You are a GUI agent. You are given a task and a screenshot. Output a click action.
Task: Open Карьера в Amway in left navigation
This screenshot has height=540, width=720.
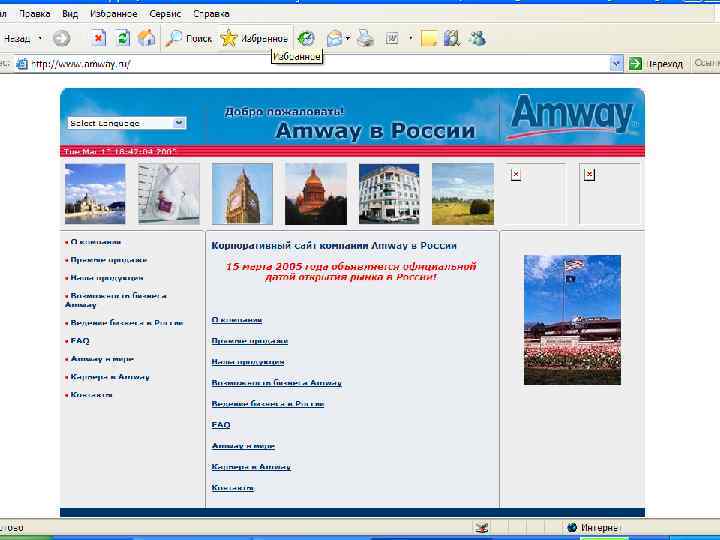point(110,377)
